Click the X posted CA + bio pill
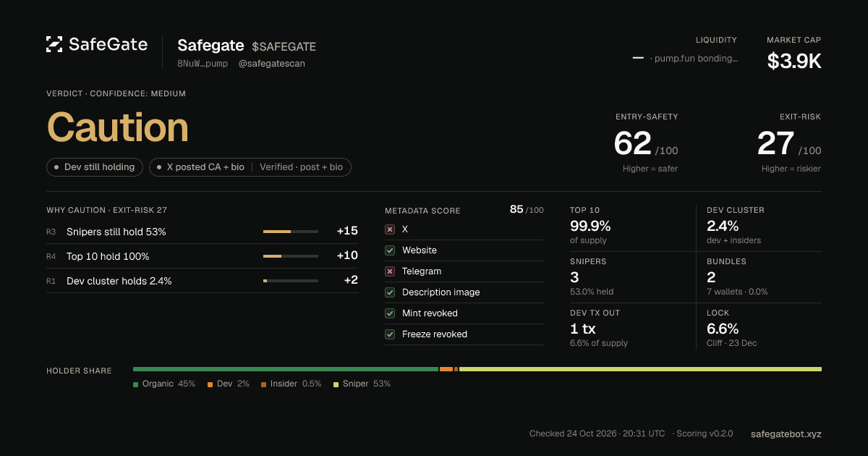 [250, 167]
